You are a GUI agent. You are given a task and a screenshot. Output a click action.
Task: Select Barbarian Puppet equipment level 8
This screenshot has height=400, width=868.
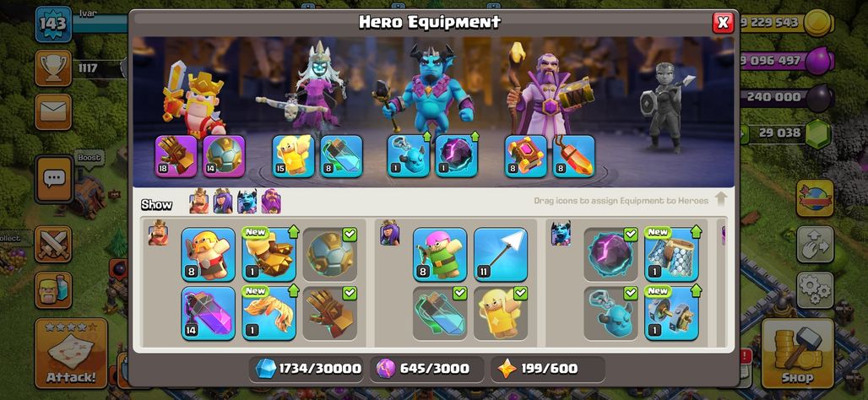pos(209,255)
